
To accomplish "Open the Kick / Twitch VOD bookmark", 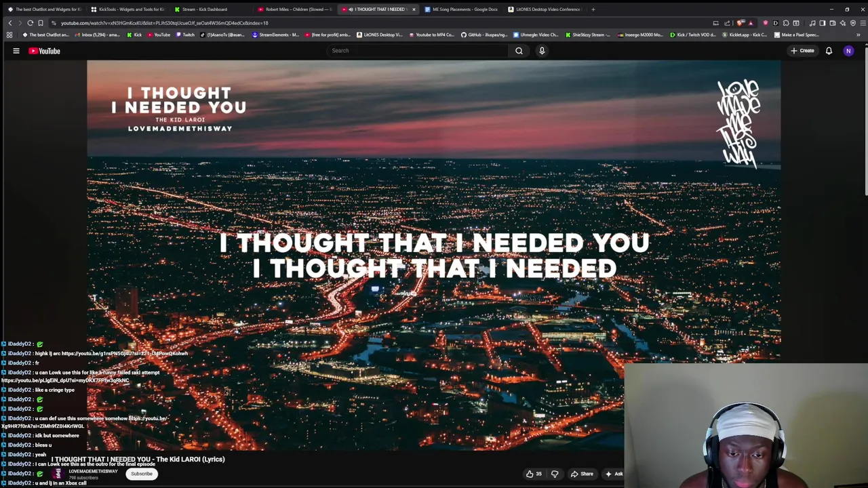I will pos(692,35).
